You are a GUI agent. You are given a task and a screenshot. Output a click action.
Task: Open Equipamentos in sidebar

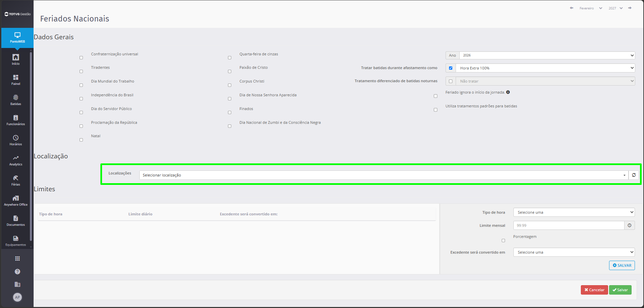16,241
